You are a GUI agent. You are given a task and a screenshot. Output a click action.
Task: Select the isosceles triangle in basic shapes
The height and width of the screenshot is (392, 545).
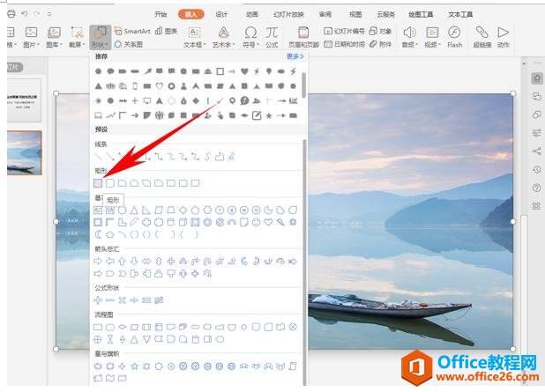pyautogui.click(x=134, y=210)
